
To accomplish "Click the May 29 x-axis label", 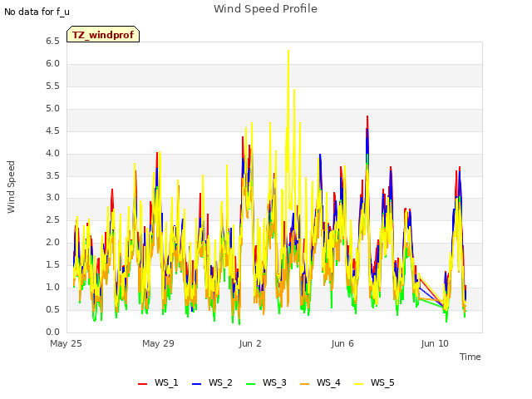I will (158, 343).
